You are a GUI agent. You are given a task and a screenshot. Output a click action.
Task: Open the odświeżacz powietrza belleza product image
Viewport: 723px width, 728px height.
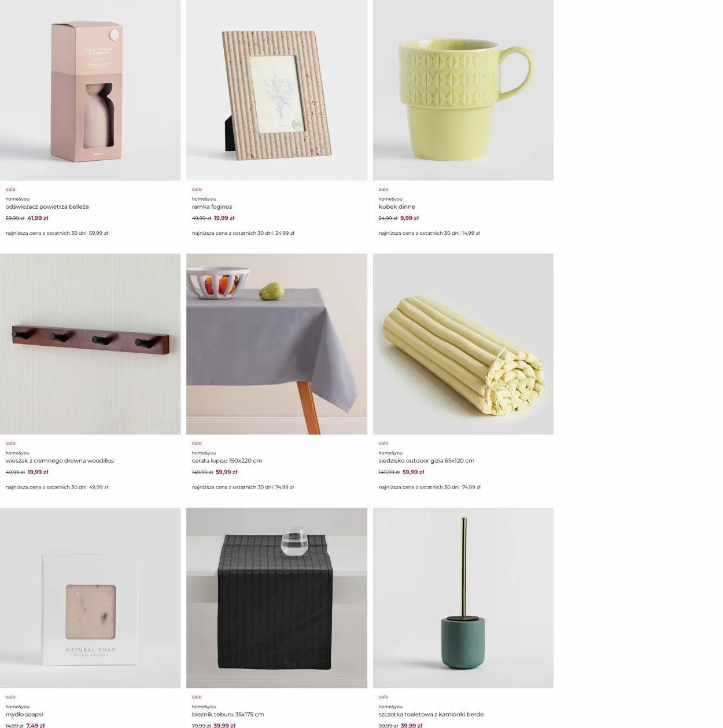90,90
